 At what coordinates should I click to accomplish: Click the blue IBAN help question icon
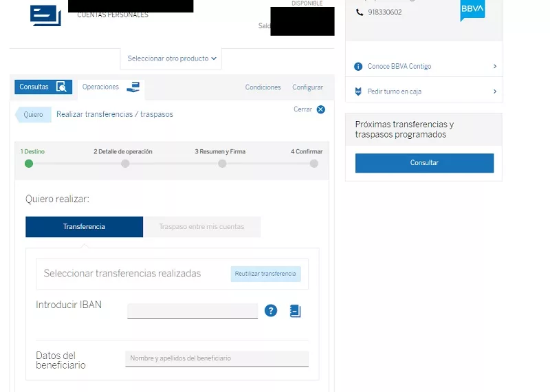pos(271,311)
